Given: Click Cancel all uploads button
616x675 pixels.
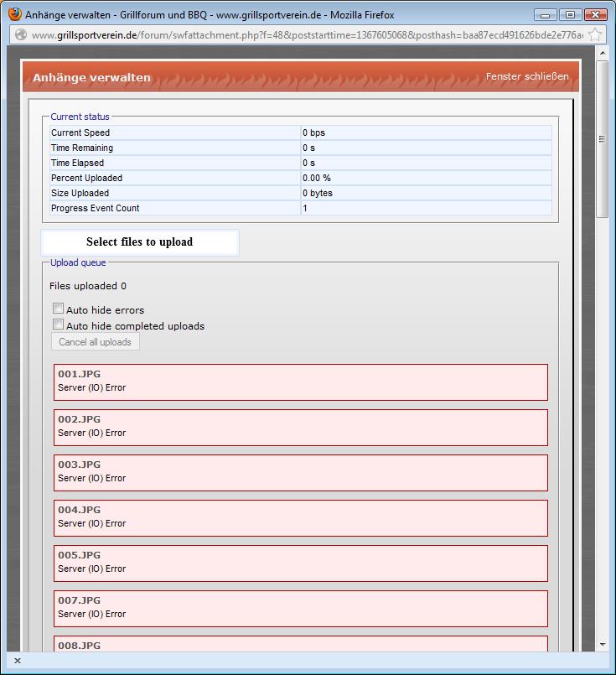Looking at the screenshot, I should click(x=95, y=342).
